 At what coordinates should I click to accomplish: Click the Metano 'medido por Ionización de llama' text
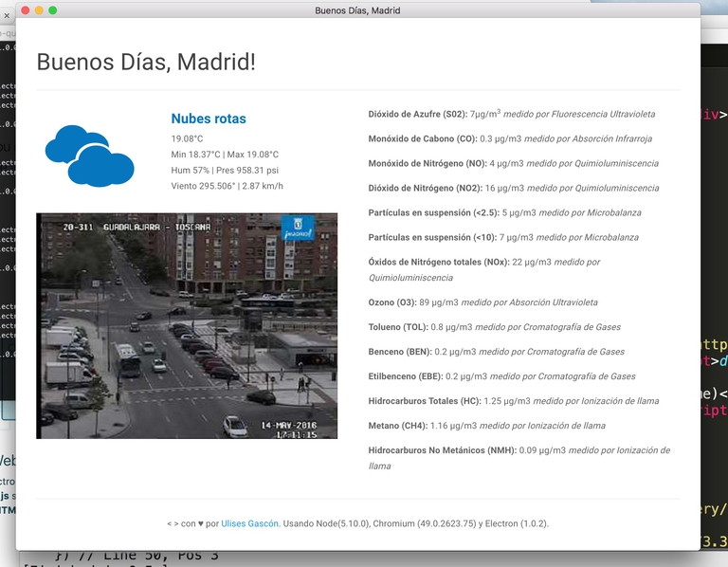click(542, 426)
